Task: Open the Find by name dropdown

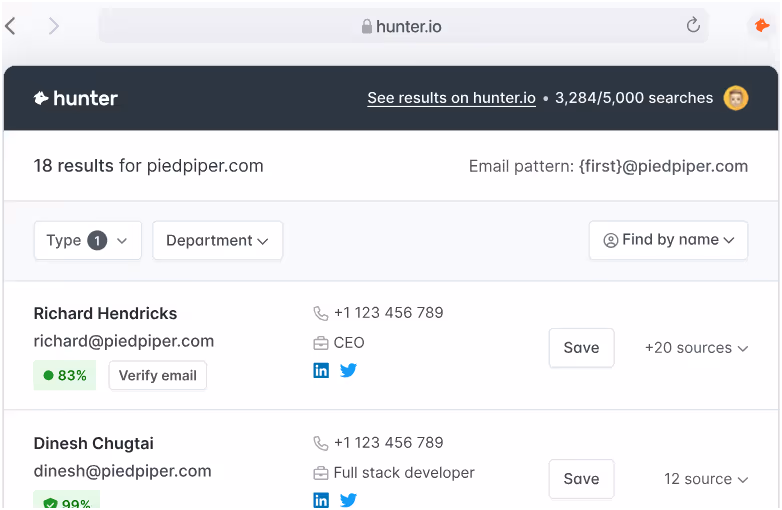Action: pos(668,240)
